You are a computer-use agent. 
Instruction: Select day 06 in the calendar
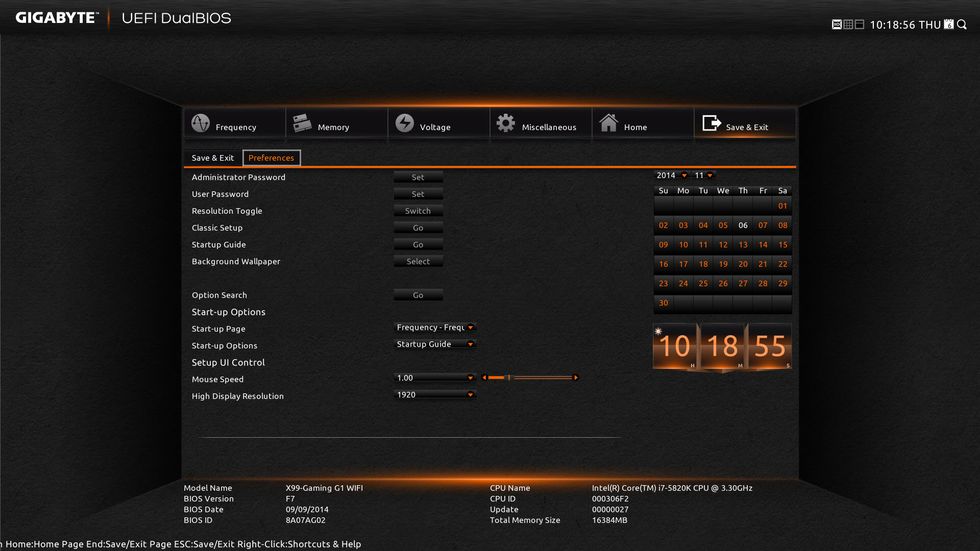(x=743, y=225)
